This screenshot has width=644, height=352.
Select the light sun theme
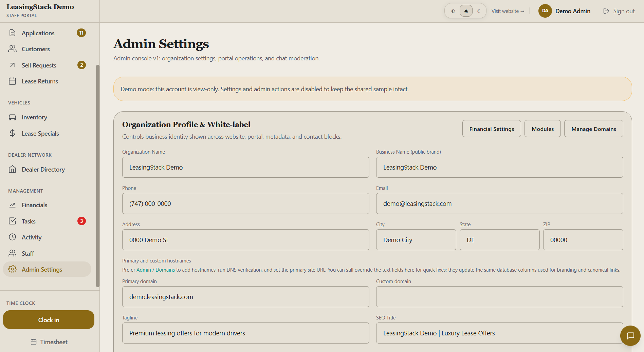466,11
